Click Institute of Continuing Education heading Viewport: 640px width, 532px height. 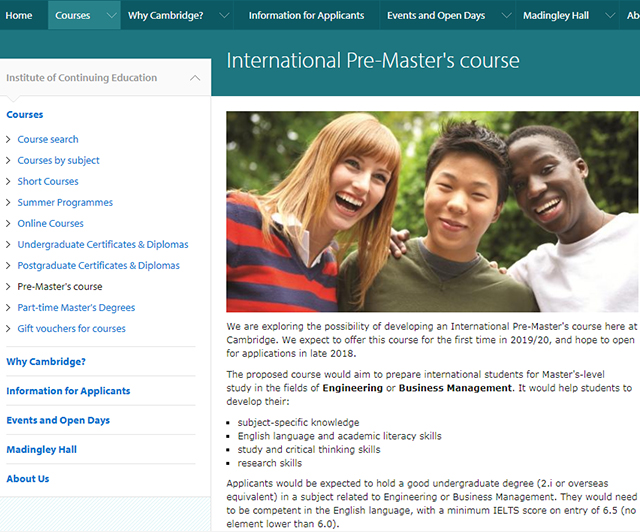(x=82, y=78)
